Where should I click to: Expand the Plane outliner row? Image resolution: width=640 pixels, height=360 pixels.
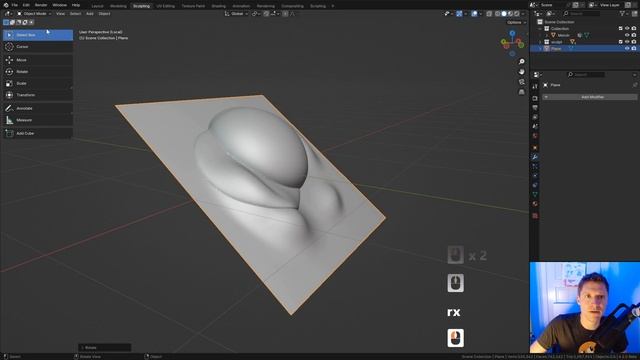coord(540,49)
